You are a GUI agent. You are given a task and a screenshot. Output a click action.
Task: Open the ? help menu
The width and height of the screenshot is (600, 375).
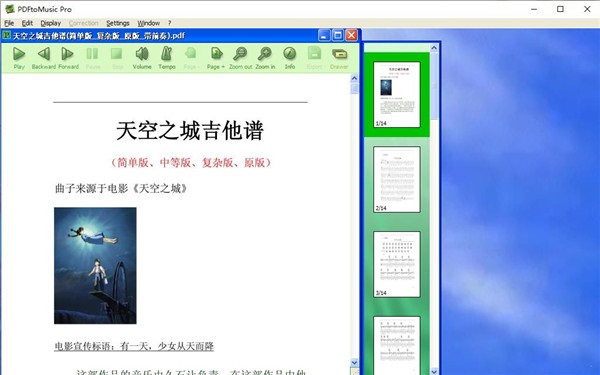pyautogui.click(x=170, y=23)
